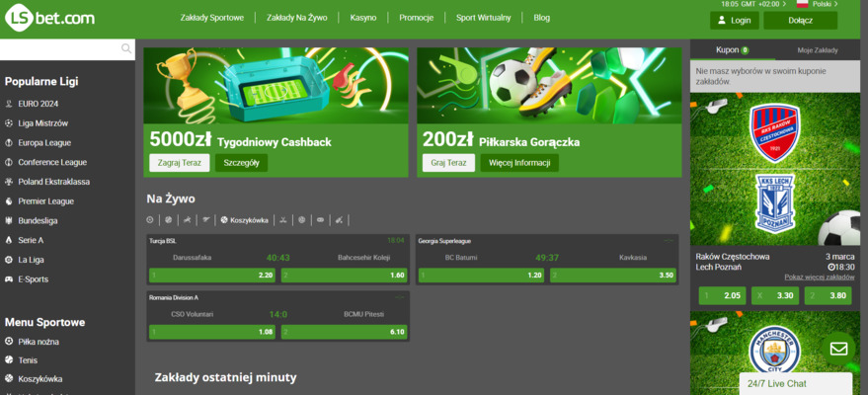Bet on Bahcesehir Koleji at 1.60
Image resolution: width=868 pixels, height=395 pixels.
click(345, 275)
